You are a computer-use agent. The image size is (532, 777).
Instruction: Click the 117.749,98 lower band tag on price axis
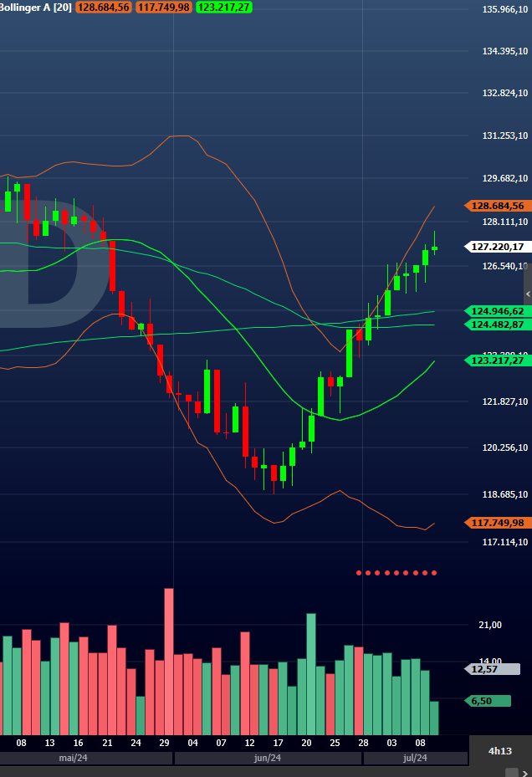tap(498, 523)
